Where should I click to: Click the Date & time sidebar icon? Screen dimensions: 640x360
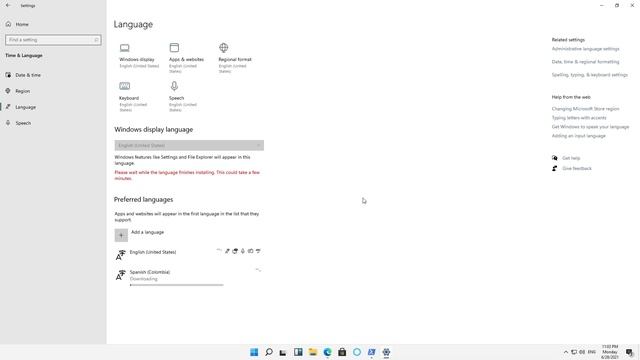(8, 75)
